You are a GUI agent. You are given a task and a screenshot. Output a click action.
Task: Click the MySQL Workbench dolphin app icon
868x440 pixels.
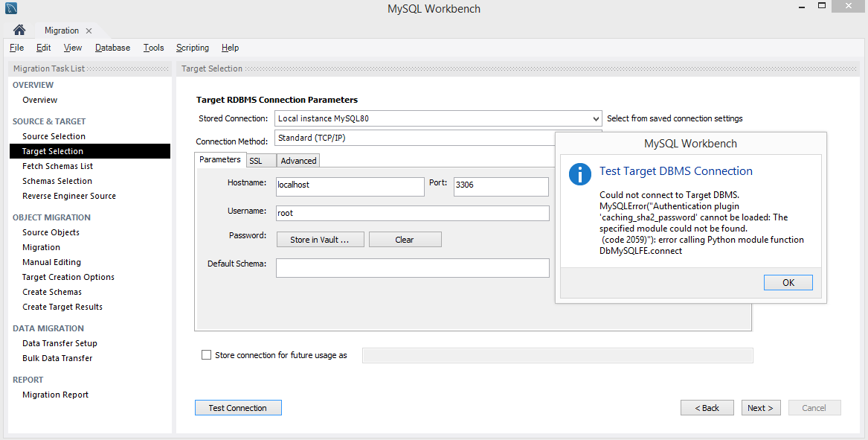10,8
